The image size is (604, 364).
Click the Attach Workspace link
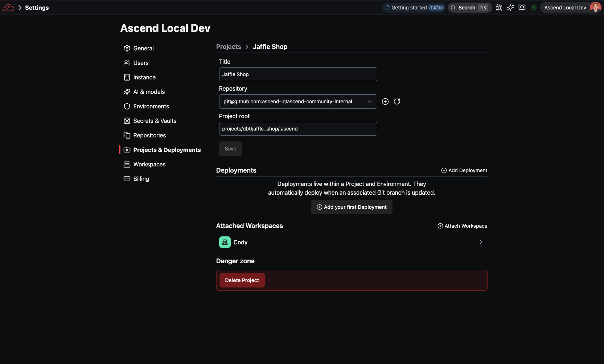point(463,226)
